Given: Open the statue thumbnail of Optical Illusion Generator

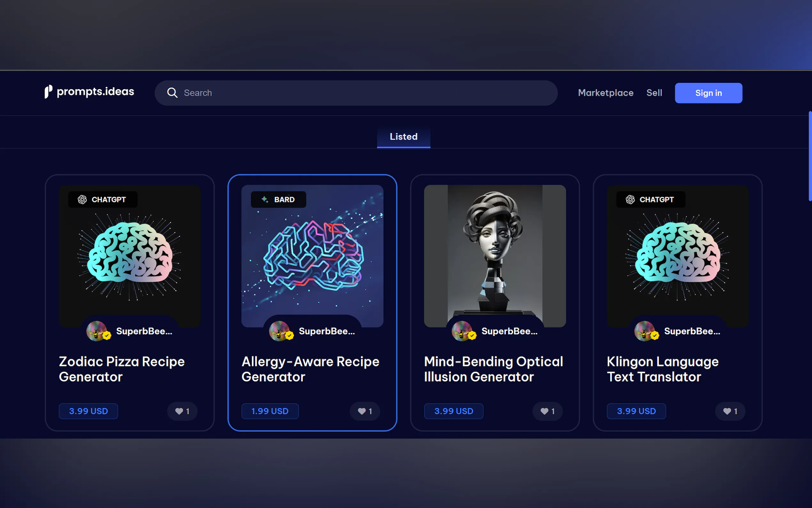Looking at the screenshot, I should 495,256.
